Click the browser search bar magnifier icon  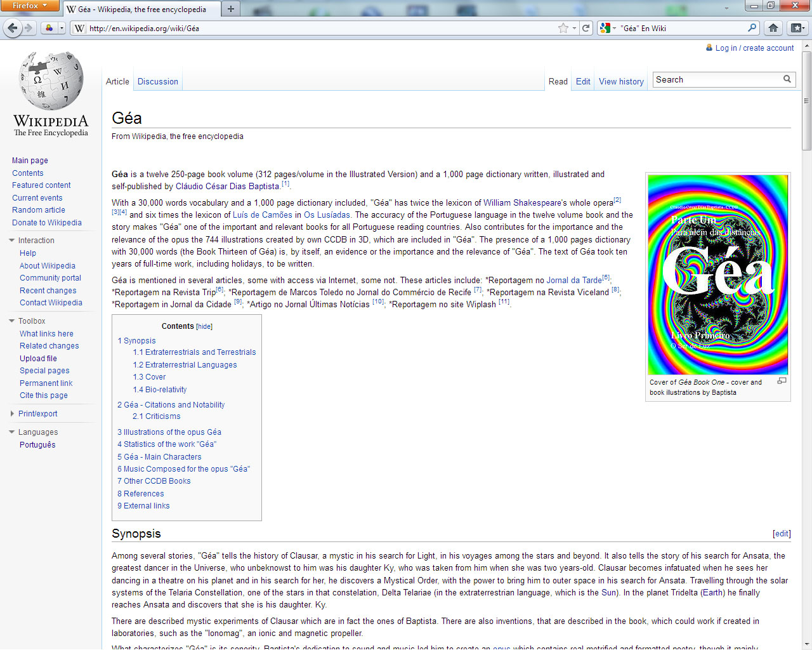tap(752, 28)
